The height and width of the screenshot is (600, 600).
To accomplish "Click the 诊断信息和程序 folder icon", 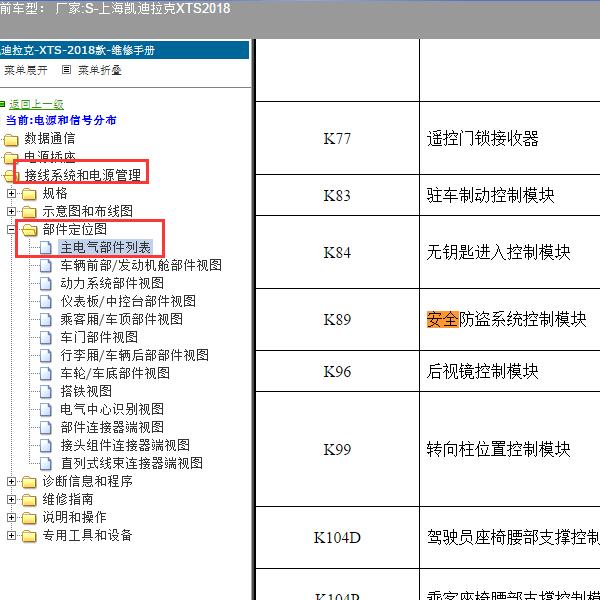I will tap(29, 482).
